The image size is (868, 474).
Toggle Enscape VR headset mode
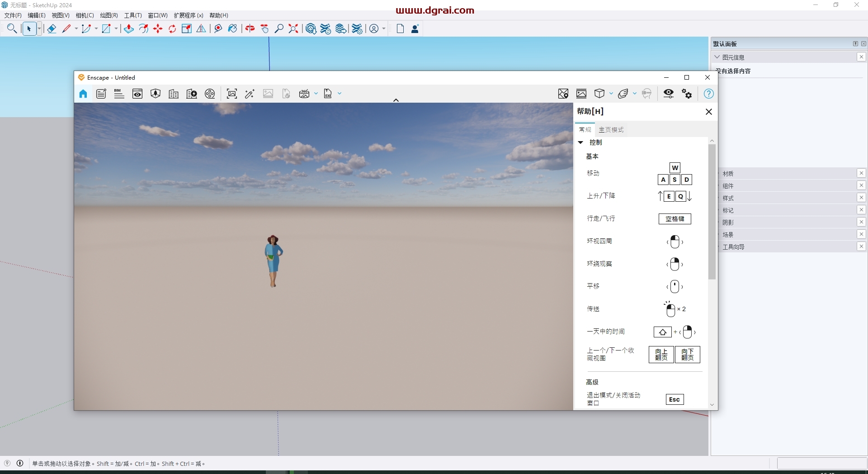pos(647,94)
